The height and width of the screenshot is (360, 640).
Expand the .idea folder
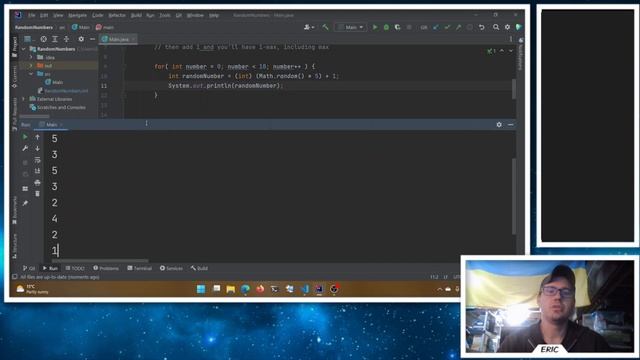coord(31,58)
